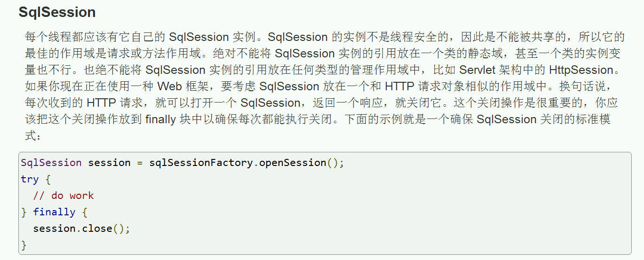The width and height of the screenshot is (644, 260).
Task: Click the sqlSessionFactory identifier in the code
Action: coord(201,163)
